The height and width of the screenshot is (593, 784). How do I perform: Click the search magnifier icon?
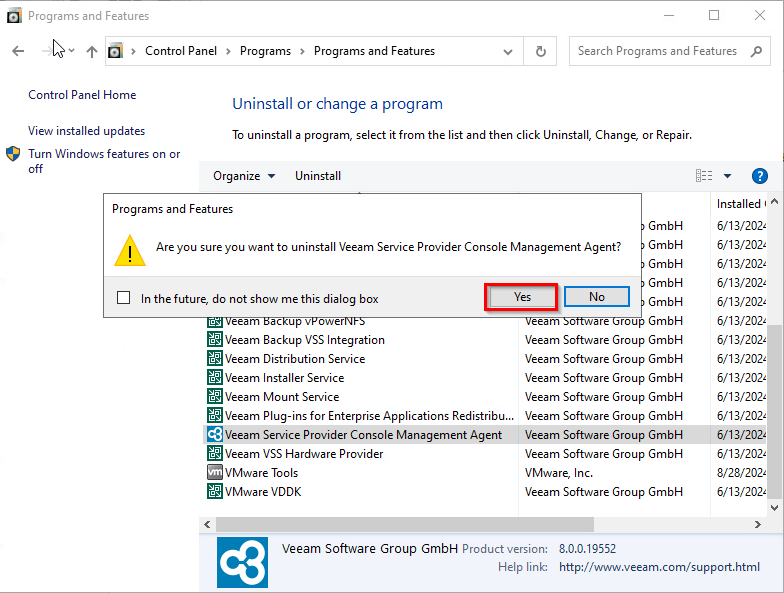[756, 51]
